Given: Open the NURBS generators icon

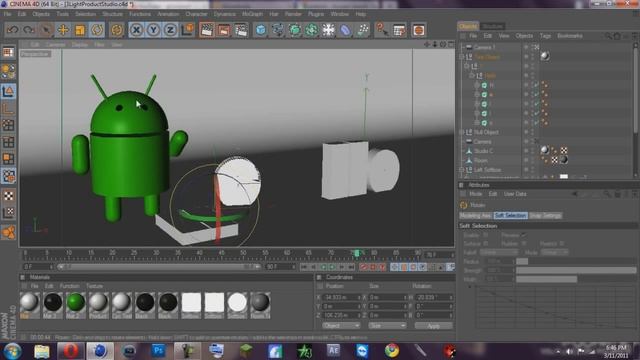Looking at the screenshot, I should (x=295, y=30).
